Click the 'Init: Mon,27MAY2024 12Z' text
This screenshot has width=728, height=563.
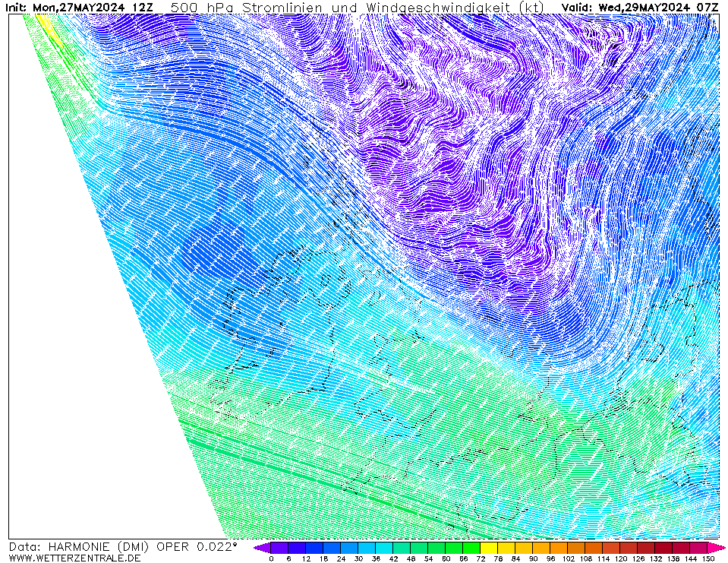(79, 8)
